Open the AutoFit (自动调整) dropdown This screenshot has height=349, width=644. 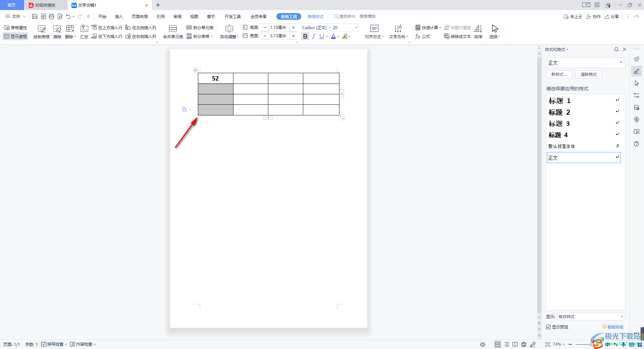(x=229, y=32)
